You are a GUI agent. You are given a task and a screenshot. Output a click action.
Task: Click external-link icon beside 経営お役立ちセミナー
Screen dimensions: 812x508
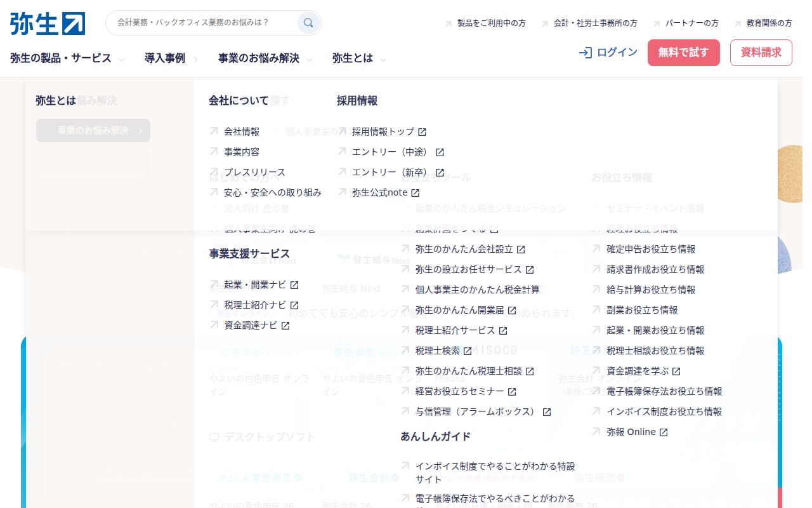click(x=512, y=392)
